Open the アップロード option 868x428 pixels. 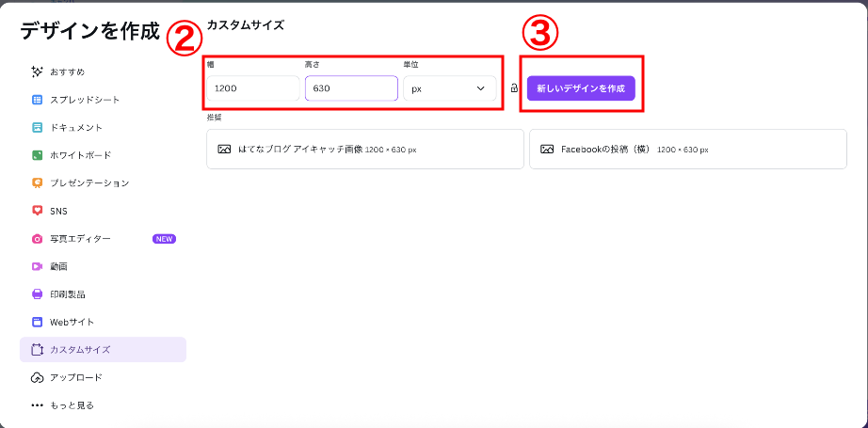click(75, 377)
